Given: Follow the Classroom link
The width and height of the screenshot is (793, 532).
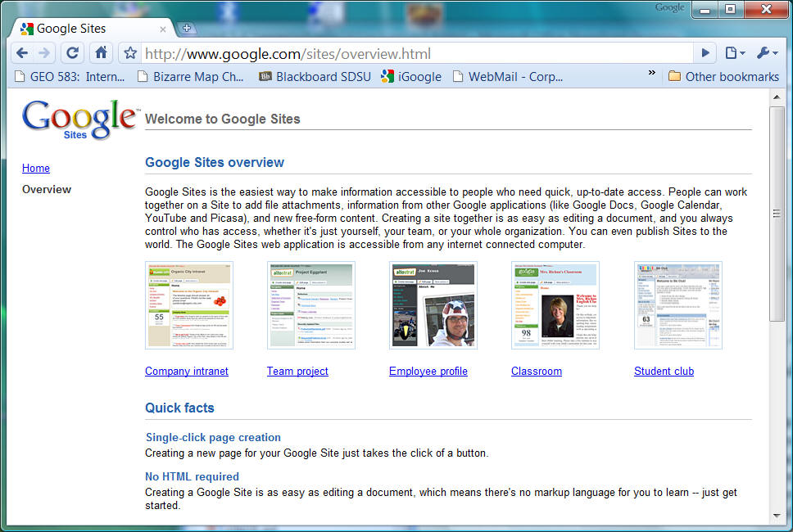Looking at the screenshot, I should pos(537,372).
